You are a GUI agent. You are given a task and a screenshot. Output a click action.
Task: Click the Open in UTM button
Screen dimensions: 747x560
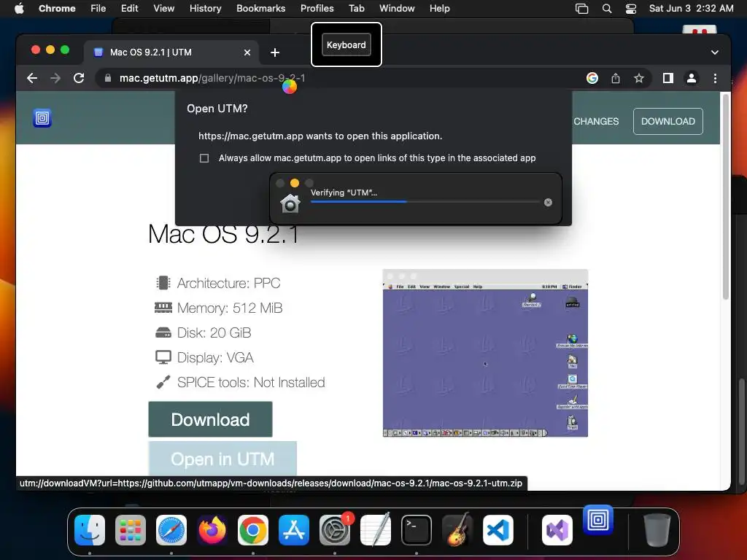[x=222, y=459]
